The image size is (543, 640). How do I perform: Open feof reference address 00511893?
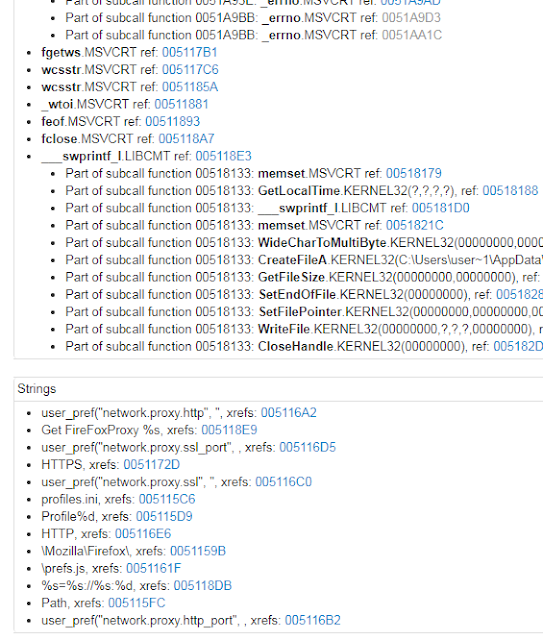tap(173, 122)
